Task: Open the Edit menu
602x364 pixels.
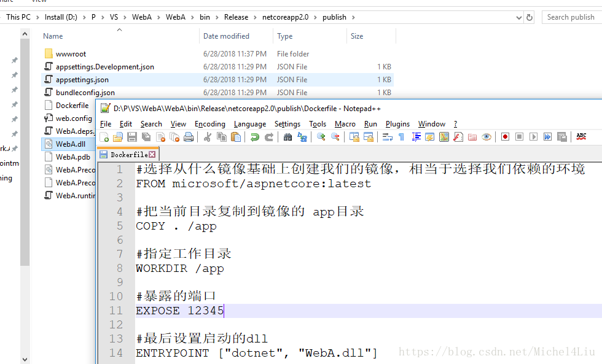Action: pos(125,124)
